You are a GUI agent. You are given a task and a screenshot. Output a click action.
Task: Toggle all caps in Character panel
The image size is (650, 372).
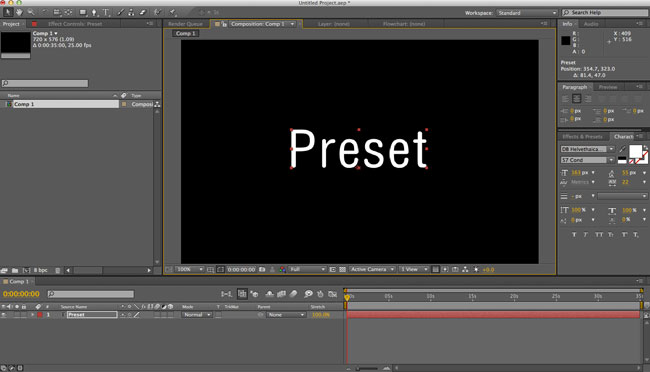pos(599,235)
